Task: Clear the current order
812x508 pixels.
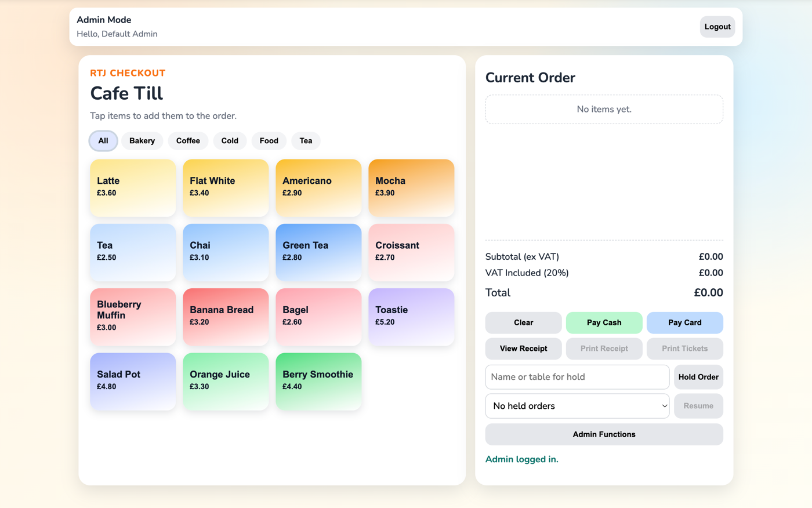Action: click(x=523, y=322)
